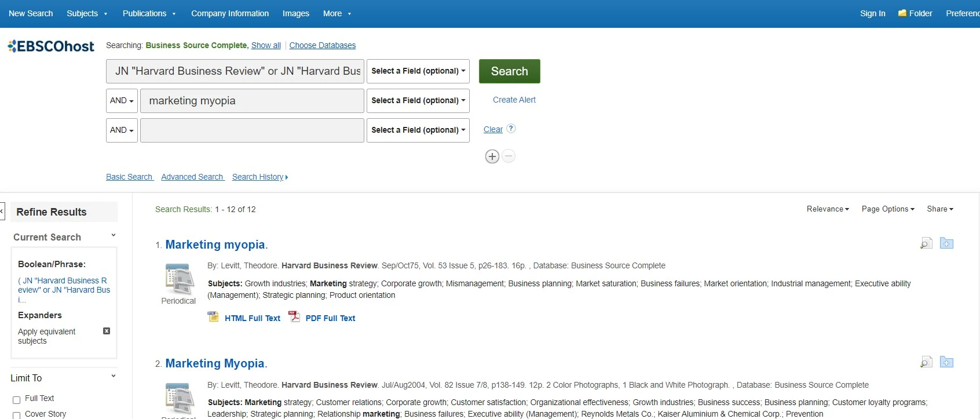Open HTML Full Text for result 1
This screenshot has width=980, height=419.
(253, 318)
